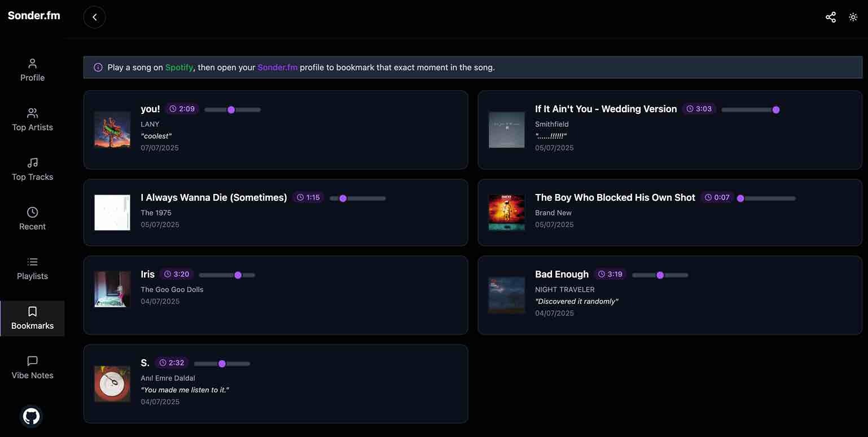Click the 3:03 timestamp badge
The width and height of the screenshot is (868, 437).
coord(699,109)
